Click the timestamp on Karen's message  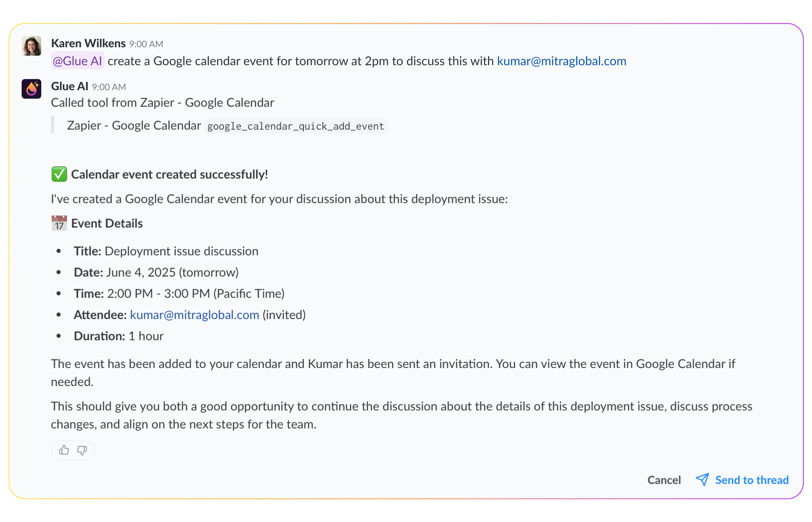click(146, 44)
